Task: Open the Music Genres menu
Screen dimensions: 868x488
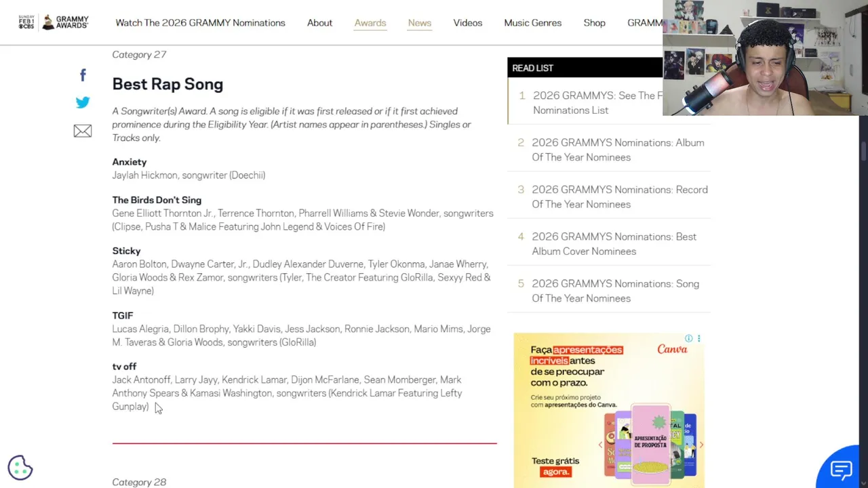Action: click(x=533, y=22)
